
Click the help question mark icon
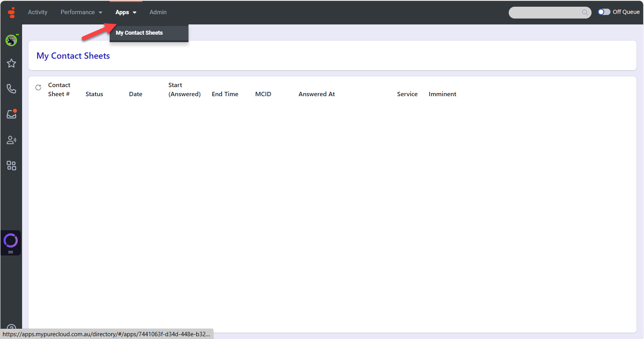[x=11, y=327]
